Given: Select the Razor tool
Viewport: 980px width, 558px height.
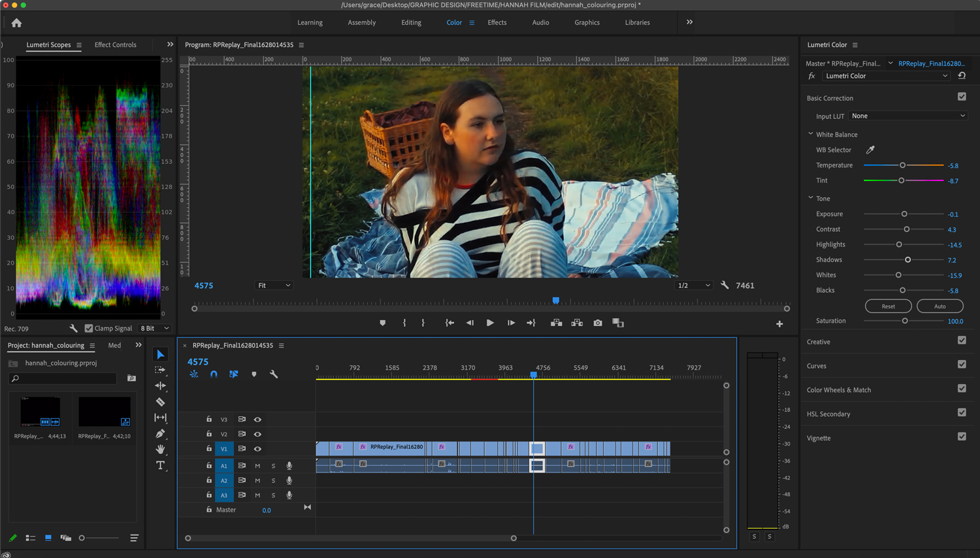Looking at the screenshot, I should point(160,402).
